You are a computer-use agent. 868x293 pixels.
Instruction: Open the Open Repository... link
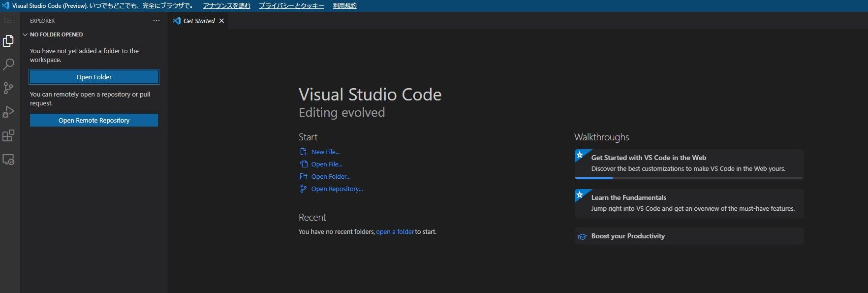337,189
